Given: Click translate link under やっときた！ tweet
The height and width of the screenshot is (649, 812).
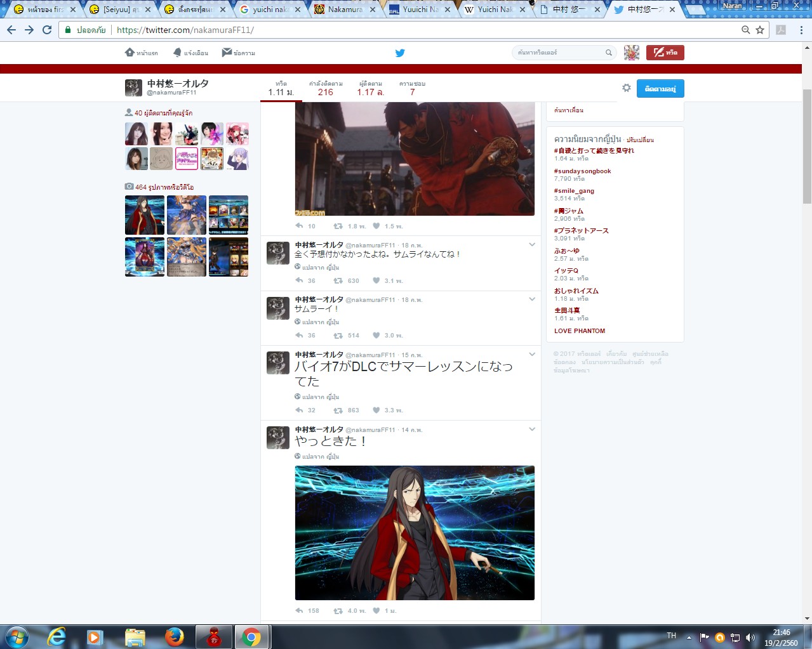Looking at the screenshot, I should pos(317,456).
